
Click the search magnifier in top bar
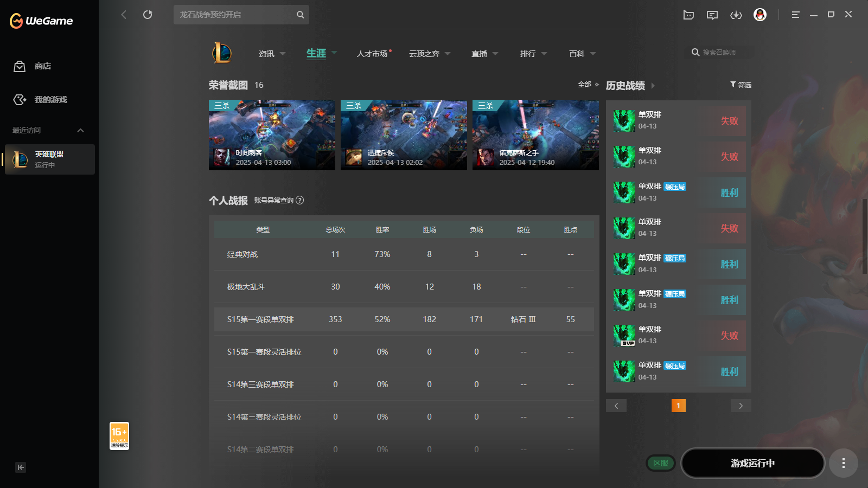(300, 15)
